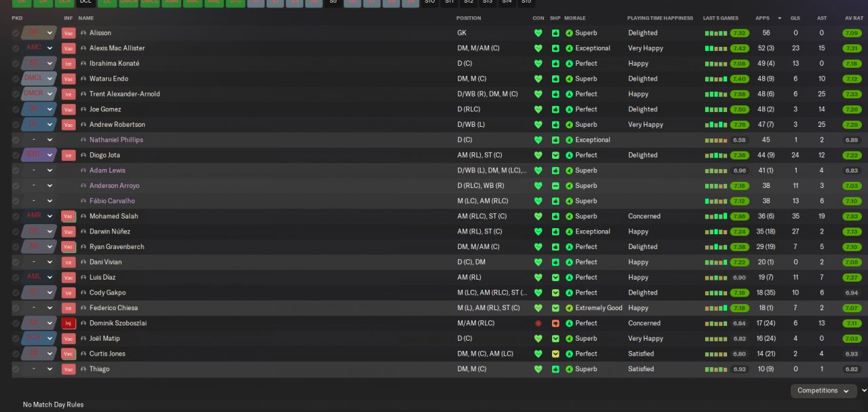Screen dimensions: 868x412
Task: Toggle the picked checkmark for Alisson
Action: pos(16,33)
